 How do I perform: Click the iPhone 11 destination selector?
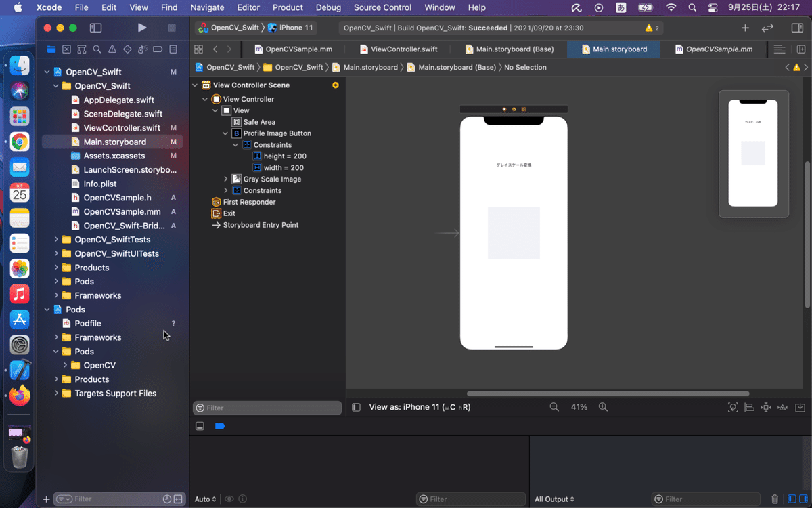(x=290, y=28)
